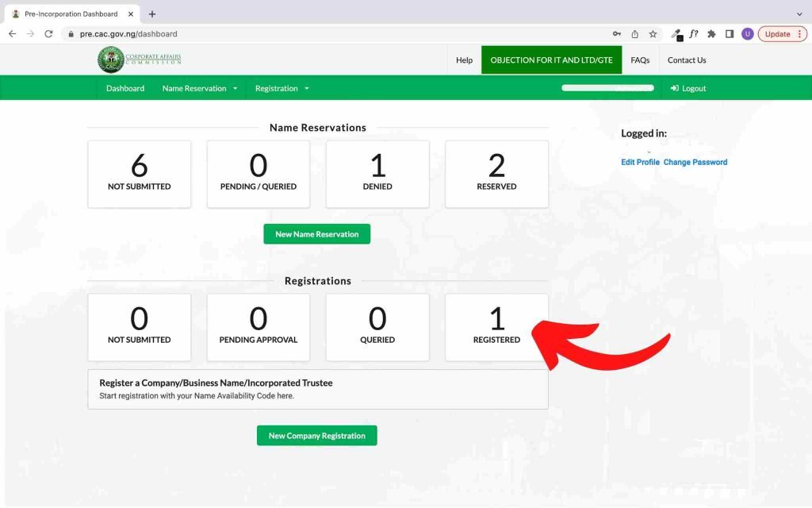Image resolution: width=812 pixels, height=508 pixels.
Task: Open the purple U profile avatar
Action: click(x=747, y=33)
